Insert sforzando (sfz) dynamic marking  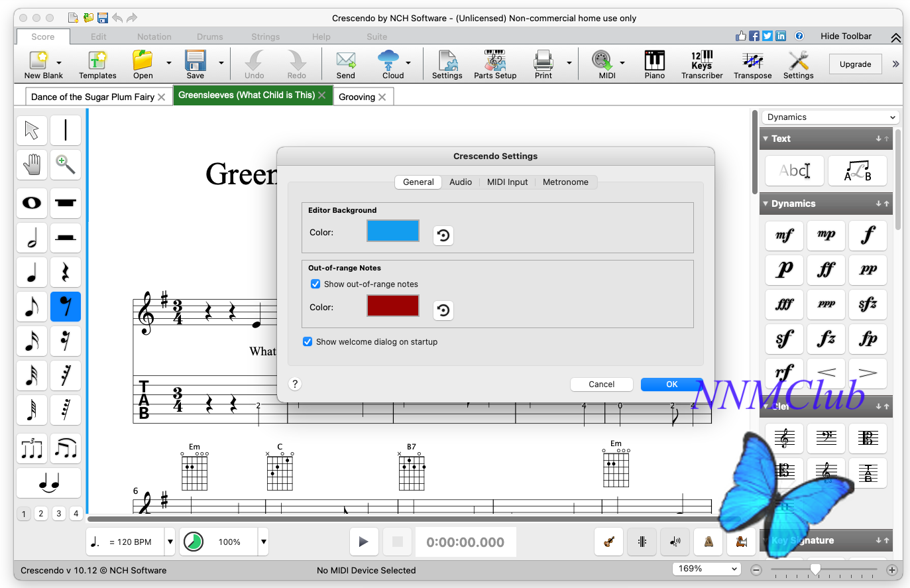pyautogui.click(x=868, y=304)
